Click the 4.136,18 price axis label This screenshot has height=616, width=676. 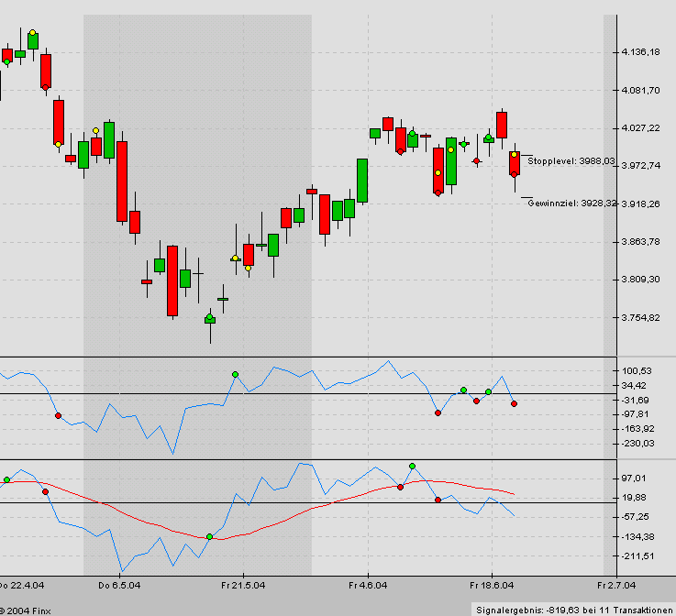641,52
